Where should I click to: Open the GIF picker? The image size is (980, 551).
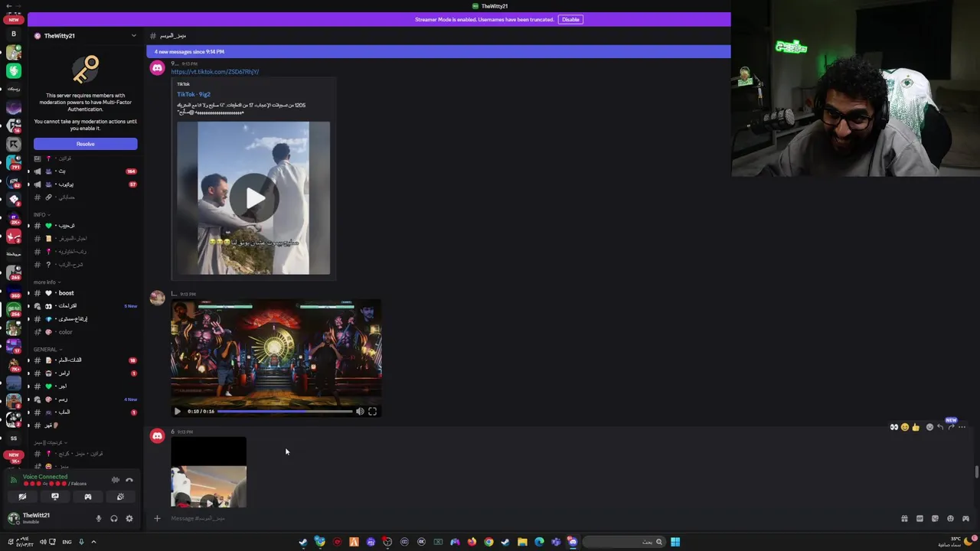(x=920, y=518)
